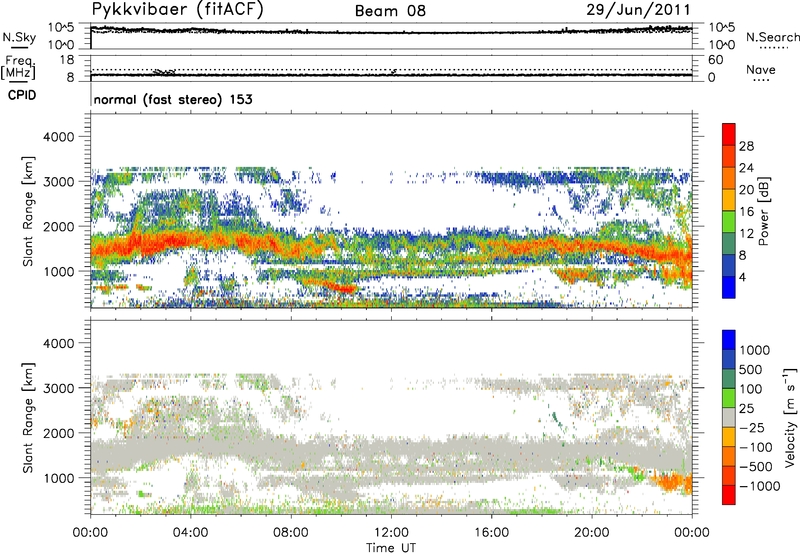Click the blue bottom of power colorbar
800x554 pixels.
pos(729,287)
